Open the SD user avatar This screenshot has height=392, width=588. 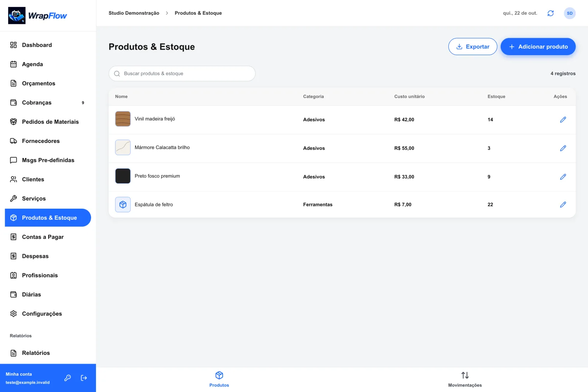570,13
